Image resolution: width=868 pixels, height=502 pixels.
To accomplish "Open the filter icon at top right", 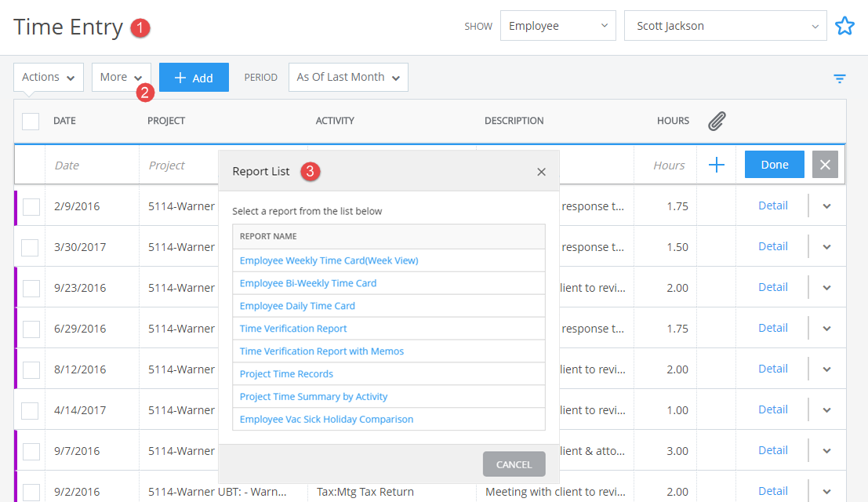I will click(839, 78).
